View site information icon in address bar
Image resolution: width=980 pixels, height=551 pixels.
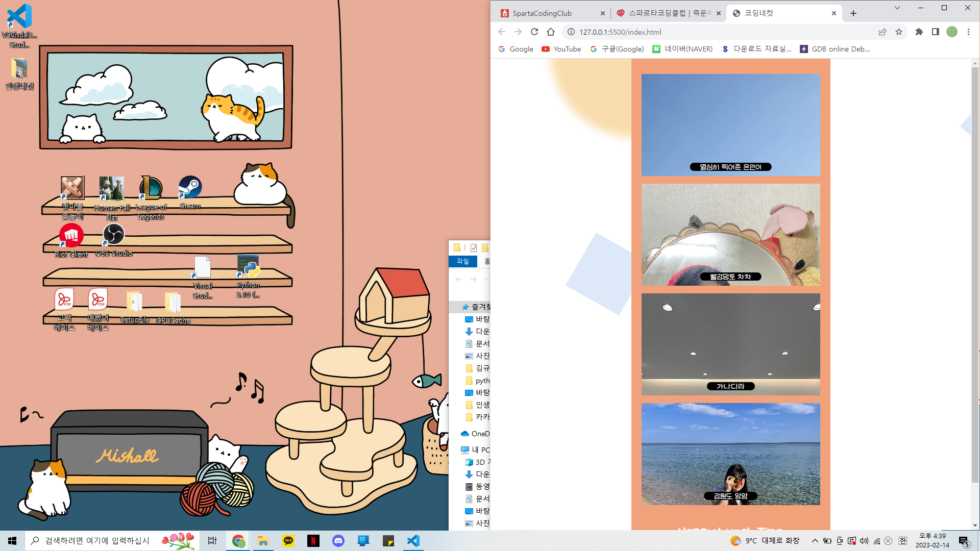point(571,32)
